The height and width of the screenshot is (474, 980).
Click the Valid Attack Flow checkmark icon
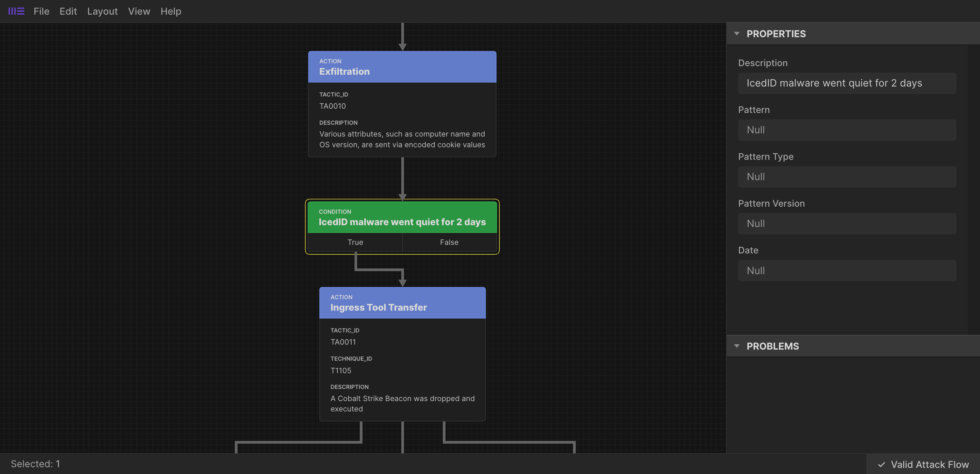pos(881,464)
